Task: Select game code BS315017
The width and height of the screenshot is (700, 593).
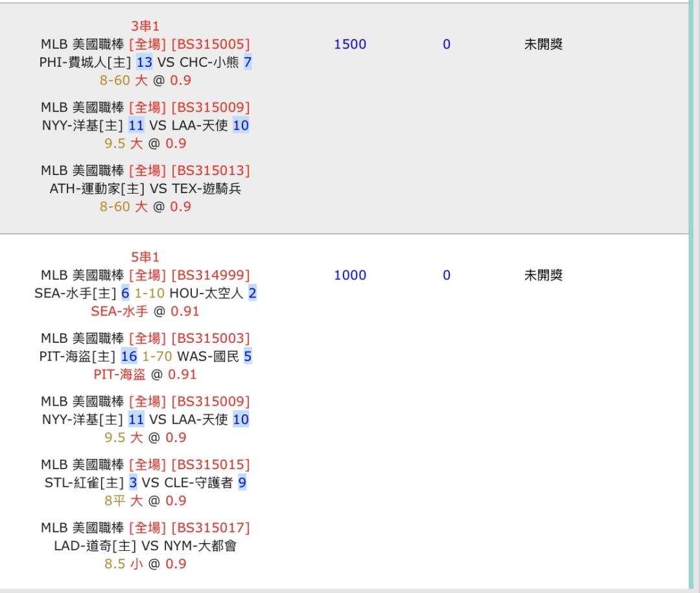Action: (x=211, y=528)
